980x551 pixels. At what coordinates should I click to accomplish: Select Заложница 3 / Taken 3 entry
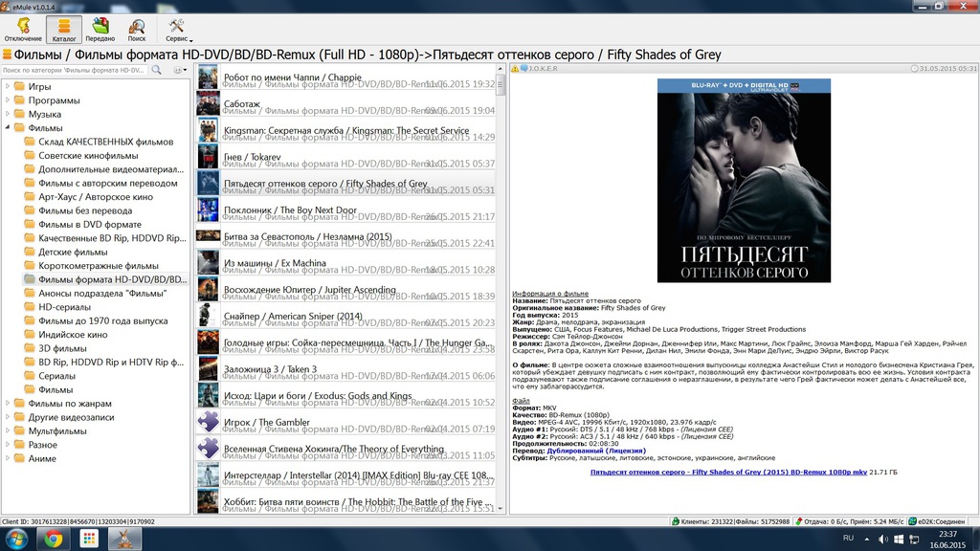pos(346,369)
